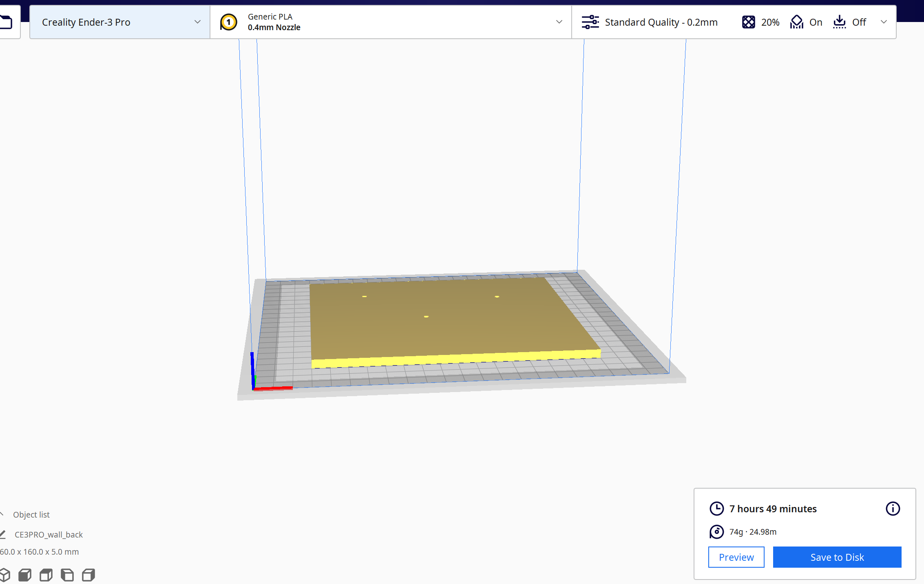
Task: Click the print settings sliders icon
Action: [590, 22]
